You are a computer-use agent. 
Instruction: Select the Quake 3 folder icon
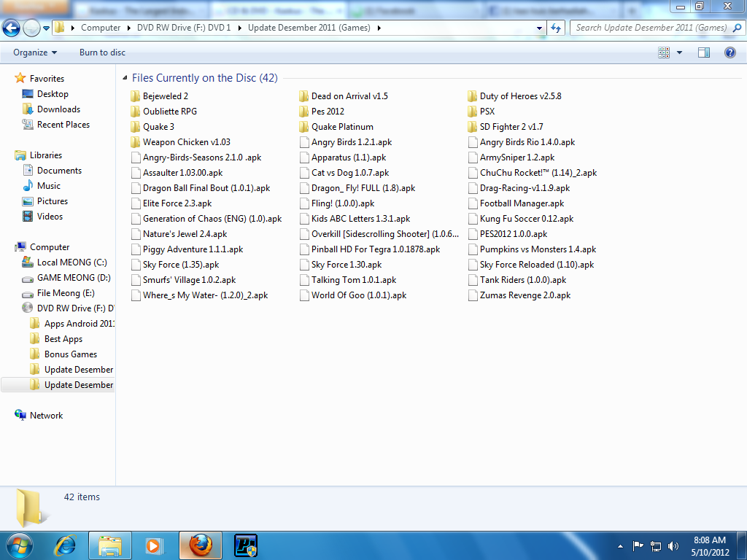pos(135,127)
